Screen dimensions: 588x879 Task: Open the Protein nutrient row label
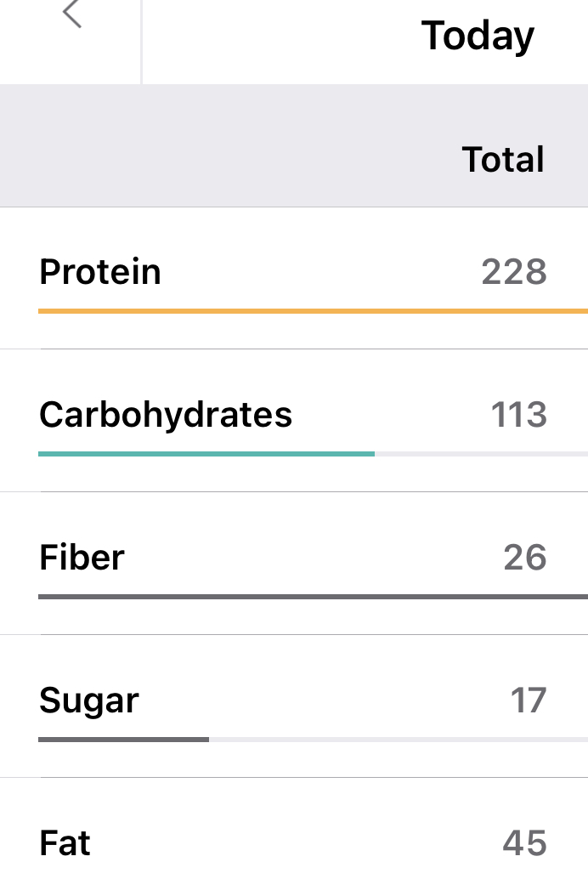point(100,272)
